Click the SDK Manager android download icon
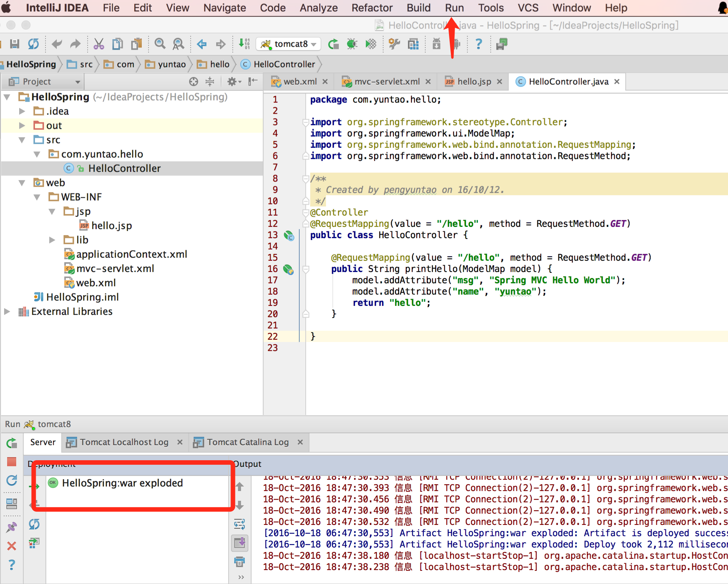728x584 pixels. click(437, 44)
